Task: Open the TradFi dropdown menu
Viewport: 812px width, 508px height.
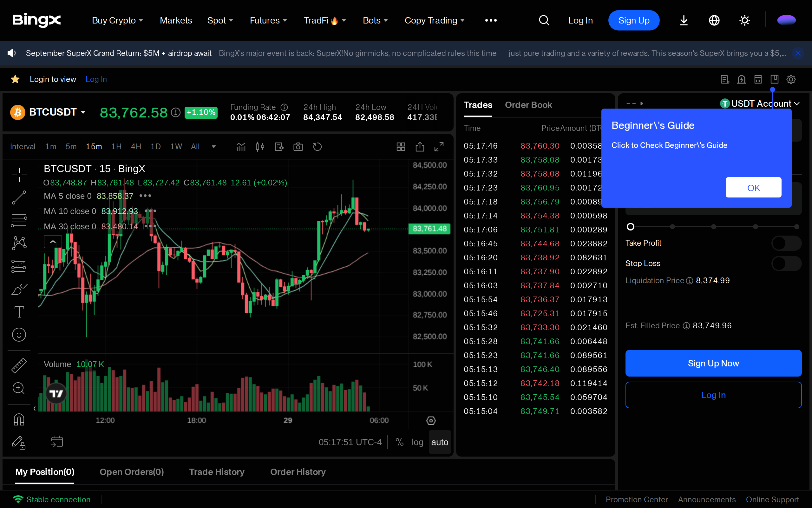Action: [325, 21]
